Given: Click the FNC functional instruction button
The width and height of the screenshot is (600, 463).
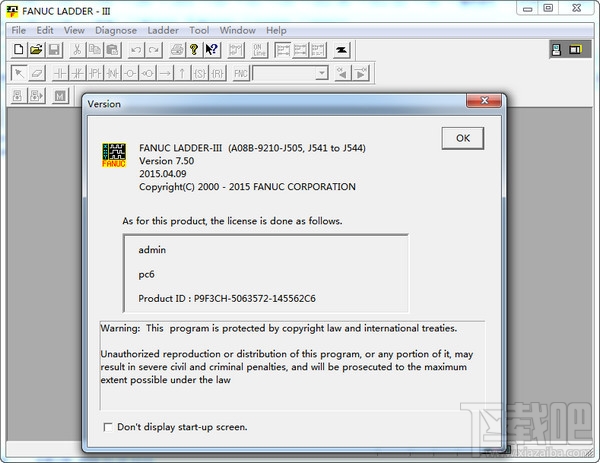Looking at the screenshot, I should point(241,73).
